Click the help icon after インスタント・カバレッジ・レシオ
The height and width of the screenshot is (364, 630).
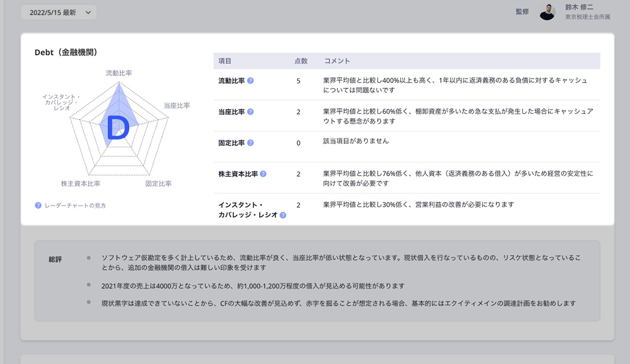pos(283,215)
